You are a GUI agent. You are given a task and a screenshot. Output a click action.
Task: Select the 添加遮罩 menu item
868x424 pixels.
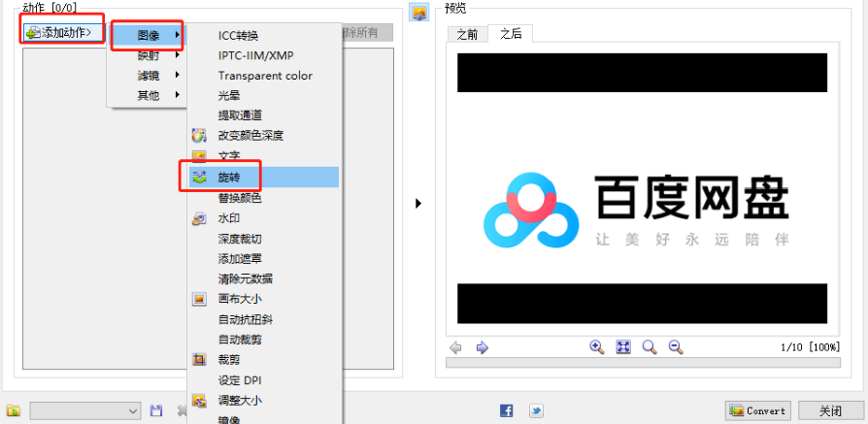[x=240, y=258]
